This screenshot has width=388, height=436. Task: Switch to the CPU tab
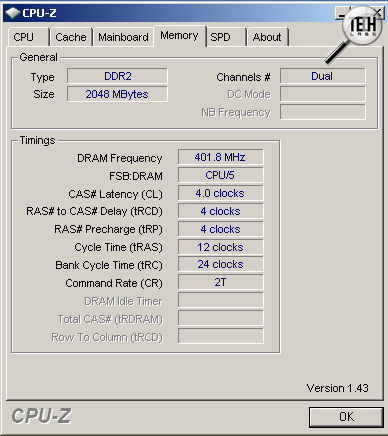[29, 37]
